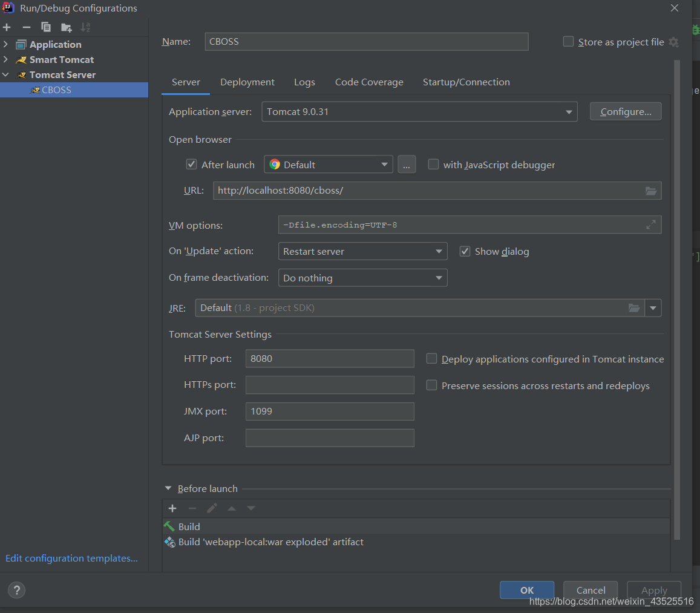The image size is (700, 613).
Task: Focus the JMX port field
Action: pyautogui.click(x=330, y=411)
